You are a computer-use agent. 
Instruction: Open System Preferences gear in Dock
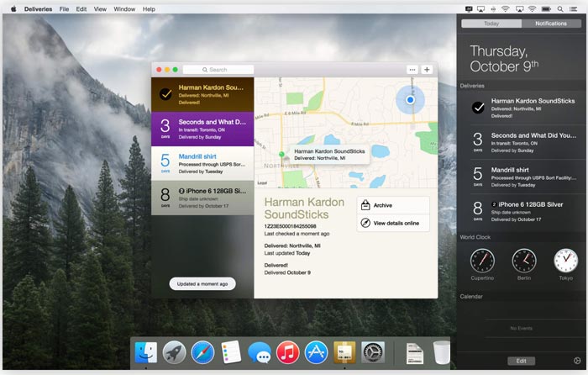click(x=373, y=352)
